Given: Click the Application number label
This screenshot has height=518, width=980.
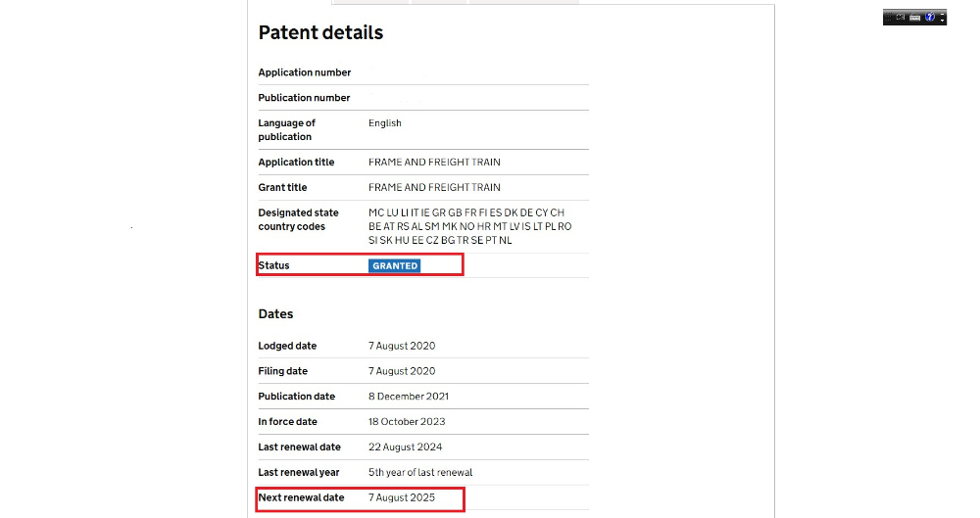Looking at the screenshot, I should pyautogui.click(x=305, y=72).
